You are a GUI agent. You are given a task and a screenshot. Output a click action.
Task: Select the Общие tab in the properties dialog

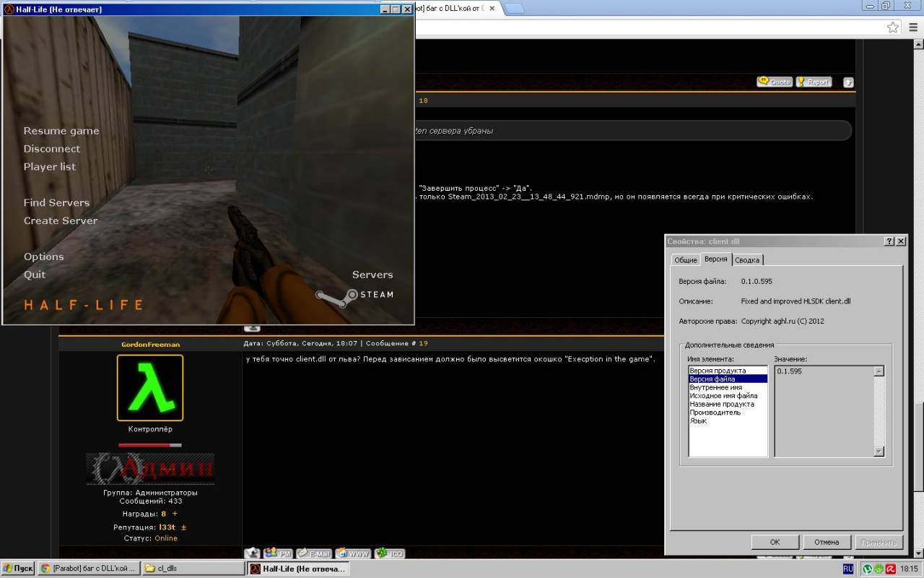tap(685, 260)
